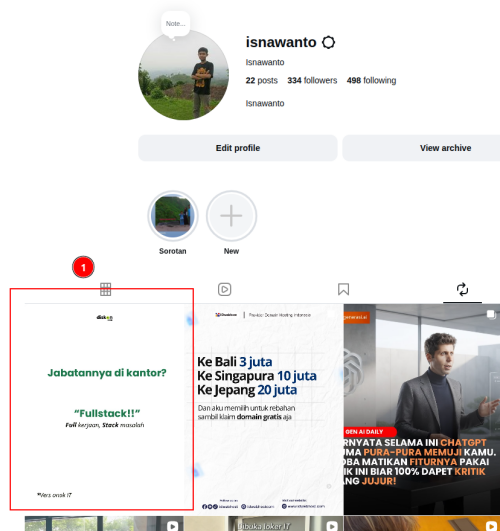
Task: Click the Sorotan highlight label
Action: [x=173, y=251]
